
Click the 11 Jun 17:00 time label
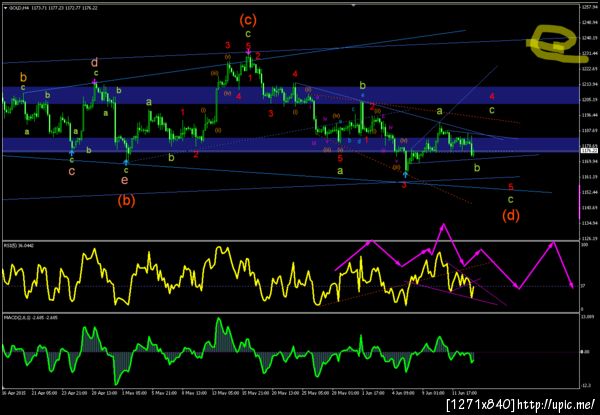coord(463,392)
